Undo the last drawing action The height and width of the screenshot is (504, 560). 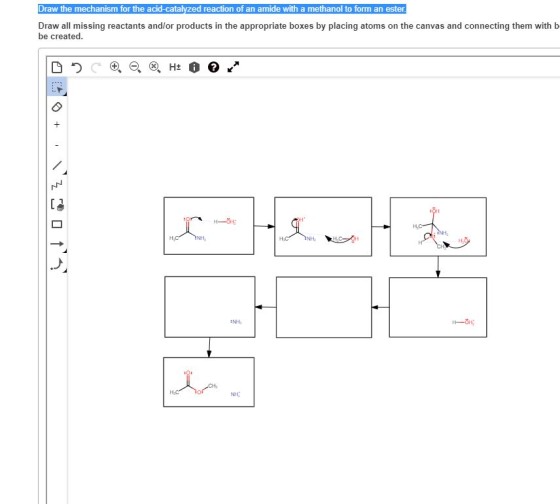click(x=76, y=67)
